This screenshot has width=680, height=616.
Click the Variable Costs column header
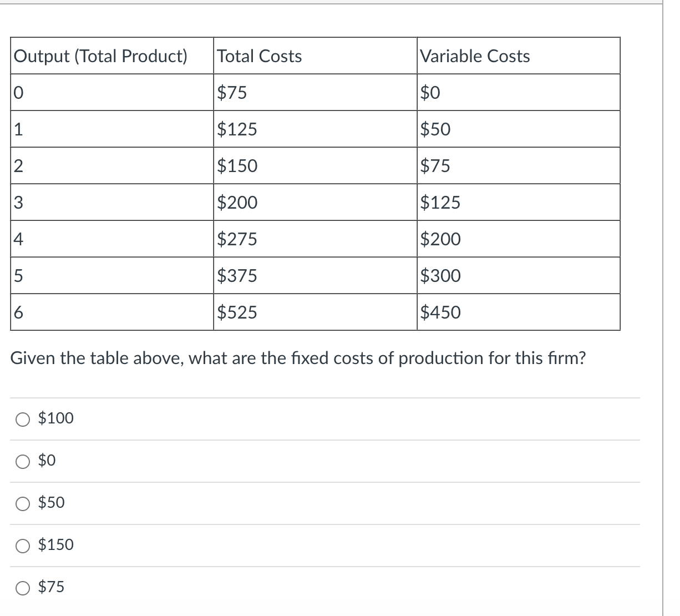pyautogui.click(x=475, y=55)
